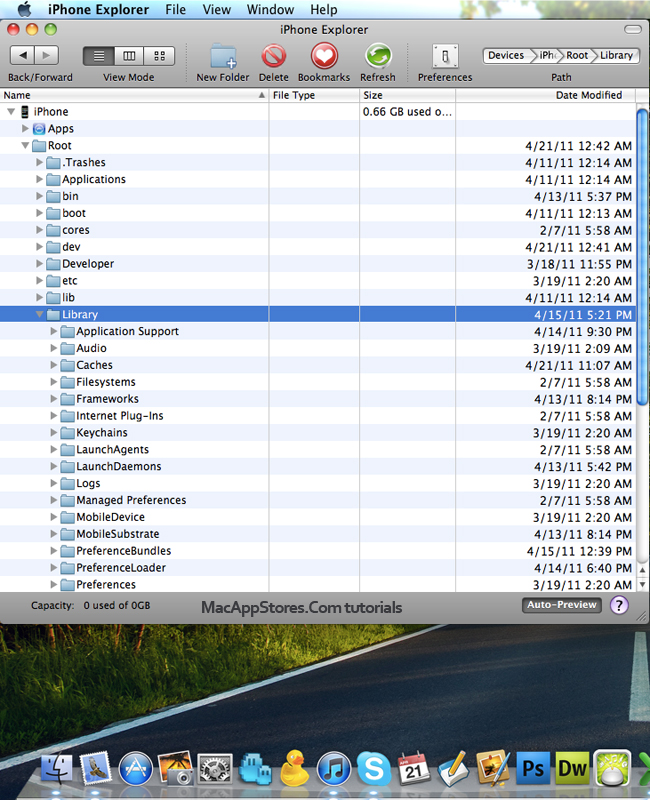Open the Apple menu
The width and height of the screenshot is (650, 800).
tap(24, 9)
